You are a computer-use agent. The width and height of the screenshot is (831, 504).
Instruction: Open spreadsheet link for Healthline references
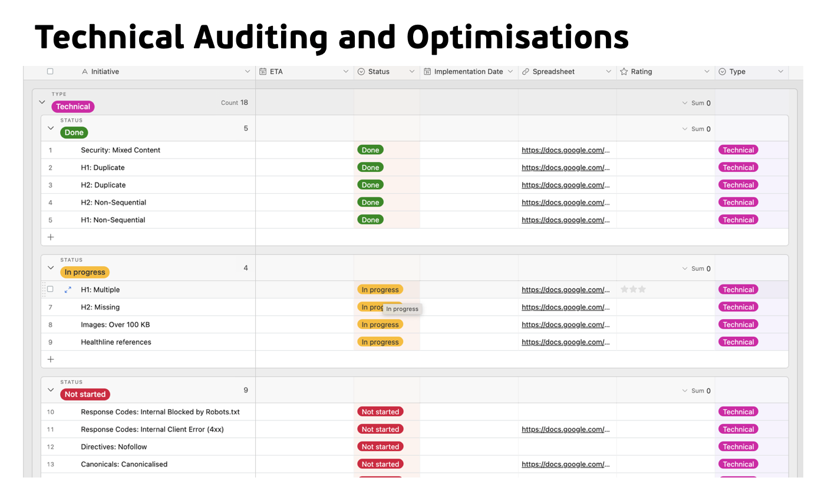[566, 342]
